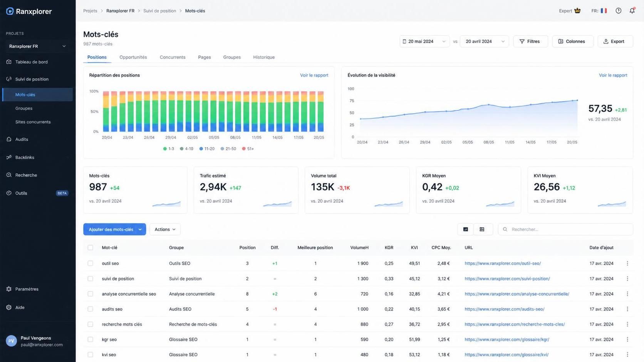Toggle the select-all checkbox in table header
Viewport: 644px width, 362px height.
(x=90, y=248)
